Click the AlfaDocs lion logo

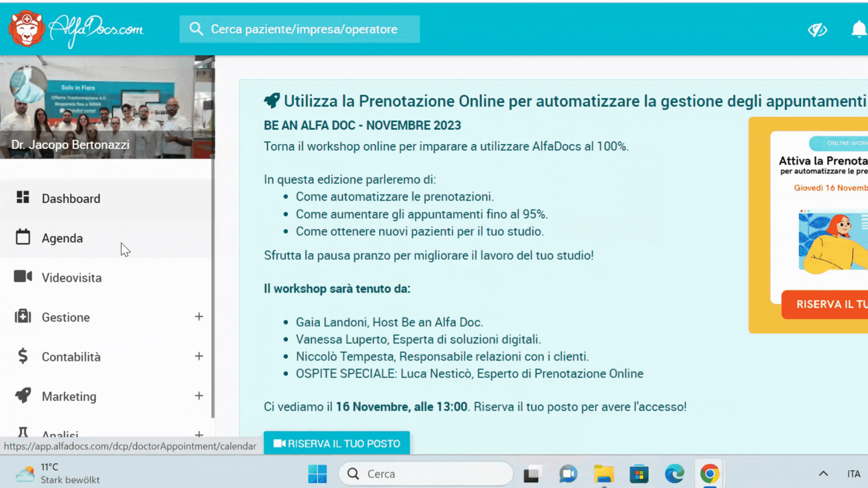click(x=27, y=29)
